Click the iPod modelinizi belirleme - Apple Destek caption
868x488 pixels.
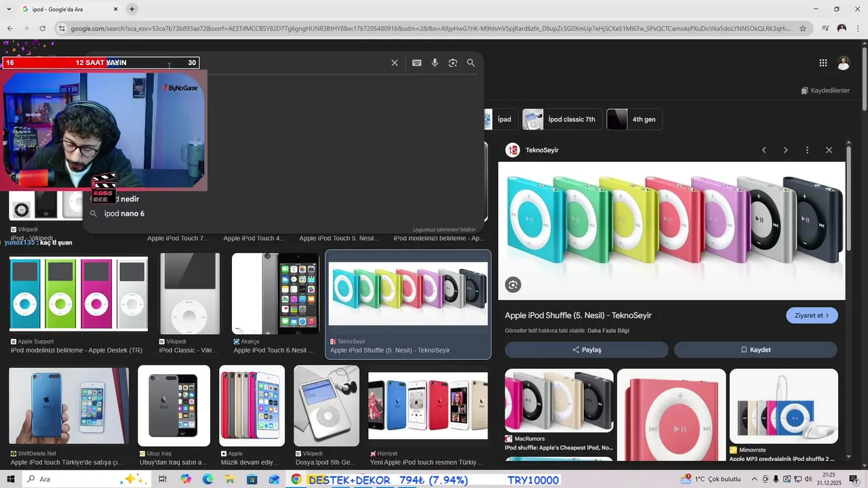click(77, 350)
